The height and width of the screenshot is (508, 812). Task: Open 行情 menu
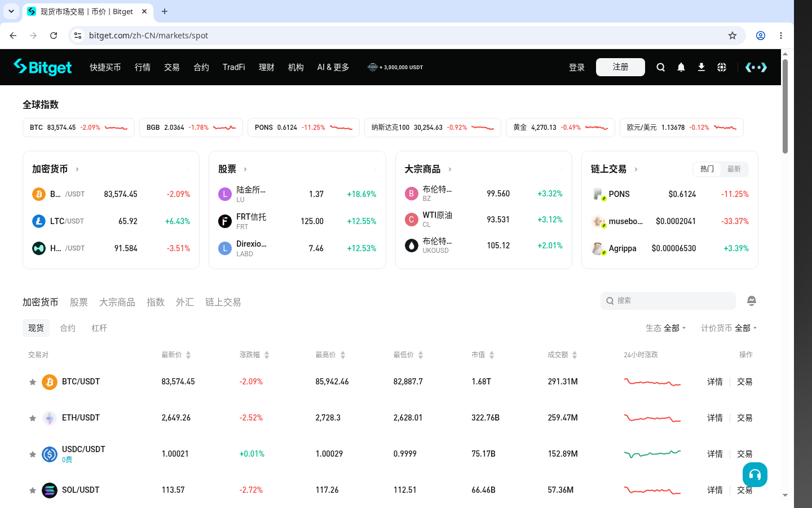point(143,67)
